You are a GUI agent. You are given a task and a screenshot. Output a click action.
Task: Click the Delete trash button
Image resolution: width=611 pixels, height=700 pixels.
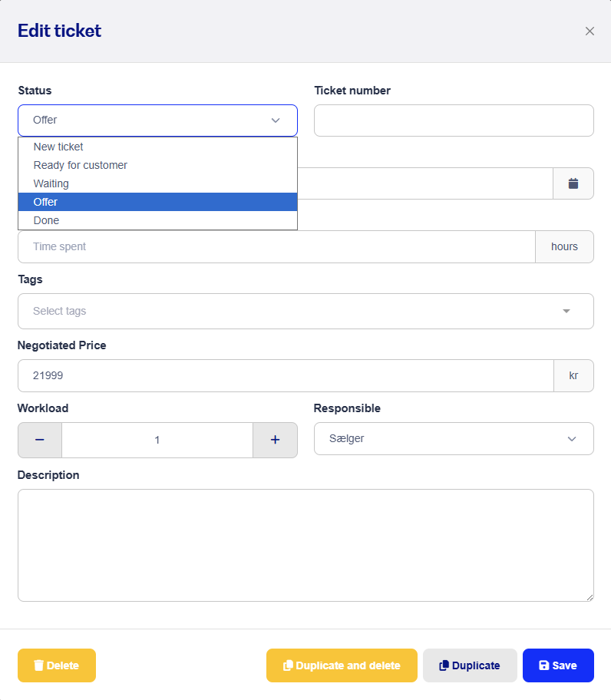[x=57, y=665]
